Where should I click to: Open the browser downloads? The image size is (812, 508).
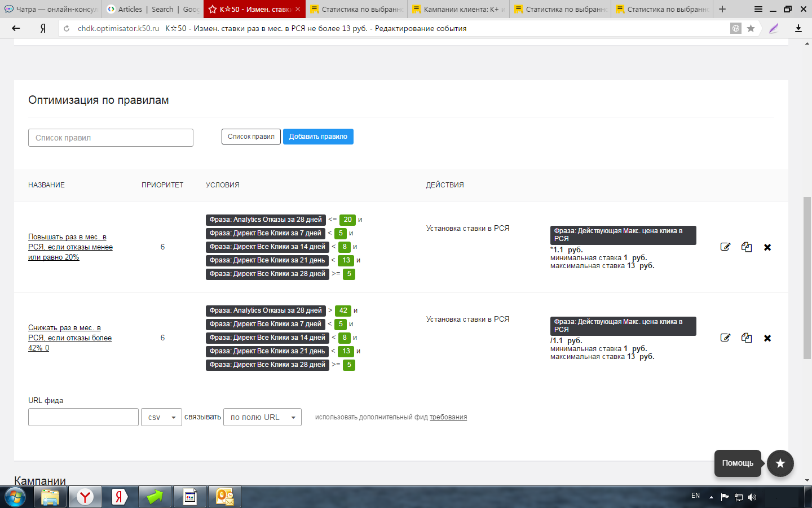click(798, 28)
